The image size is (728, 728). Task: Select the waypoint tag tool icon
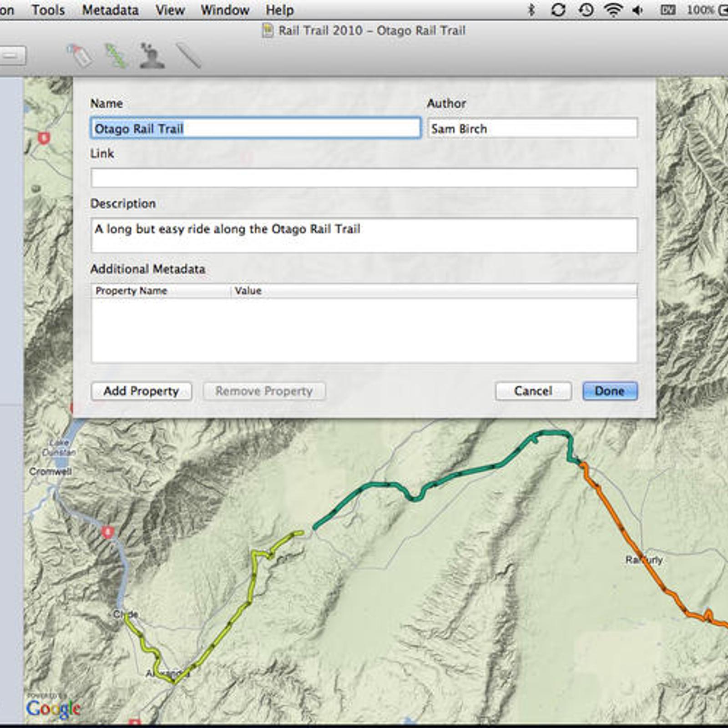tap(80, 56)
